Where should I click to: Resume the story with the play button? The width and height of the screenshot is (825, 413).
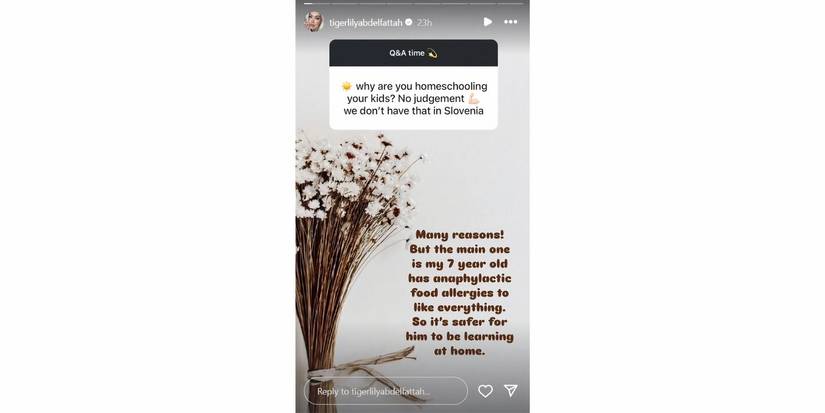point(488,22)
